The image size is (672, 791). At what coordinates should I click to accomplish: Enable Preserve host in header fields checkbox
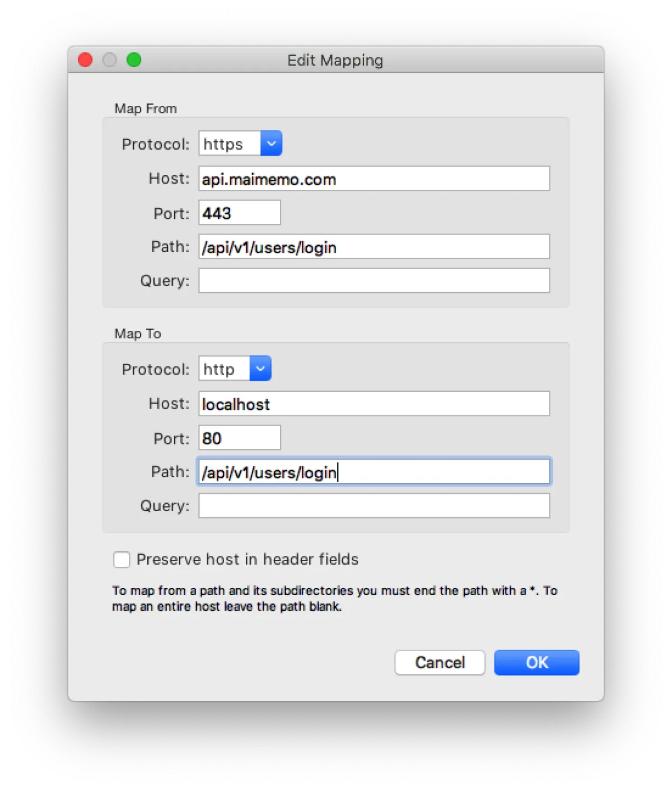[x=122, y=559]
